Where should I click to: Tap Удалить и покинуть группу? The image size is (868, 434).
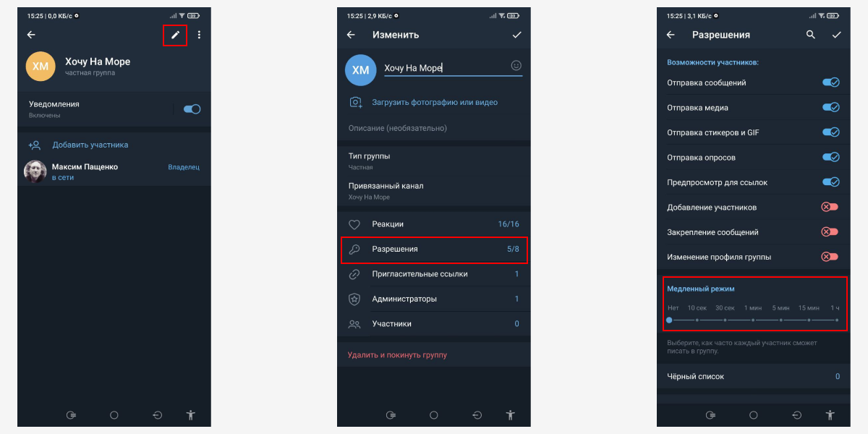[x=397, y=355]
